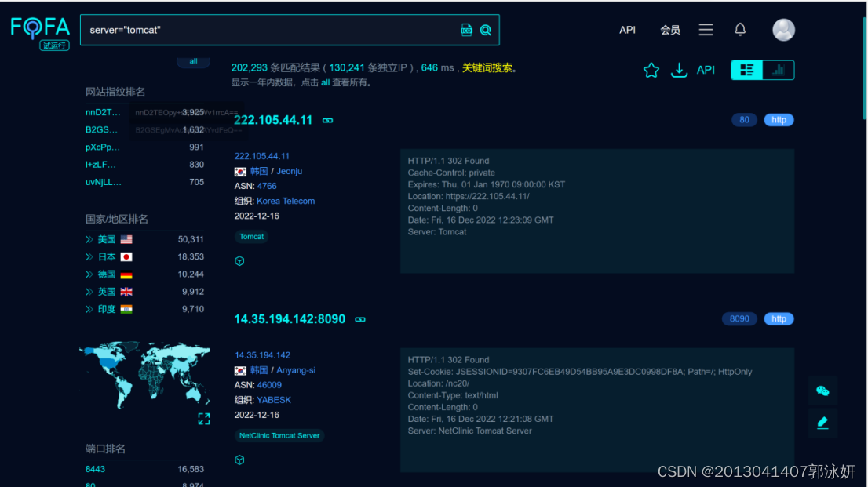Screen dimensions: 868x487
Task: Click cube icon under NetClinic Tomcat Server tag
Action: 239,460
